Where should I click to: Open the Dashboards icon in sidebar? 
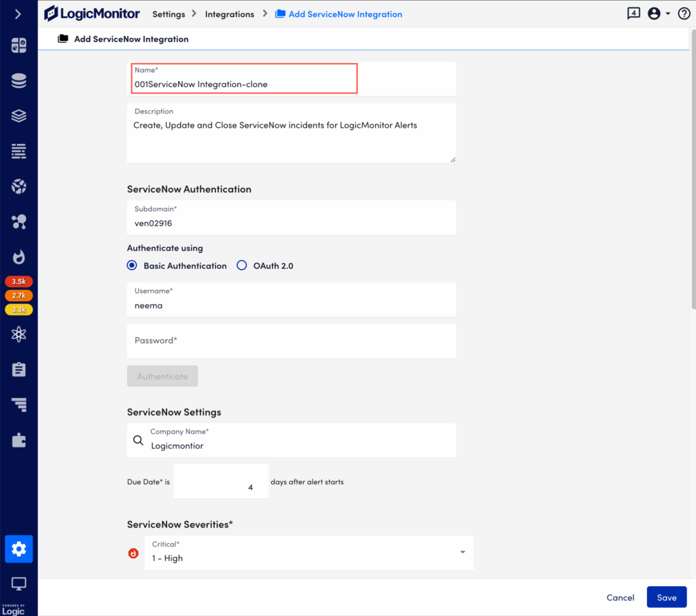(18, 46)
